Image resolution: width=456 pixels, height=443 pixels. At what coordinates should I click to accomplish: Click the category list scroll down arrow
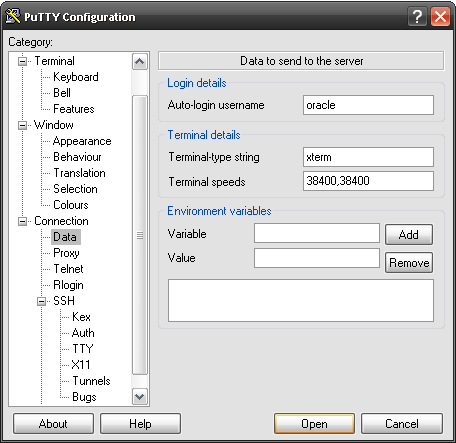pyautogui.click(x=140, y=397)
